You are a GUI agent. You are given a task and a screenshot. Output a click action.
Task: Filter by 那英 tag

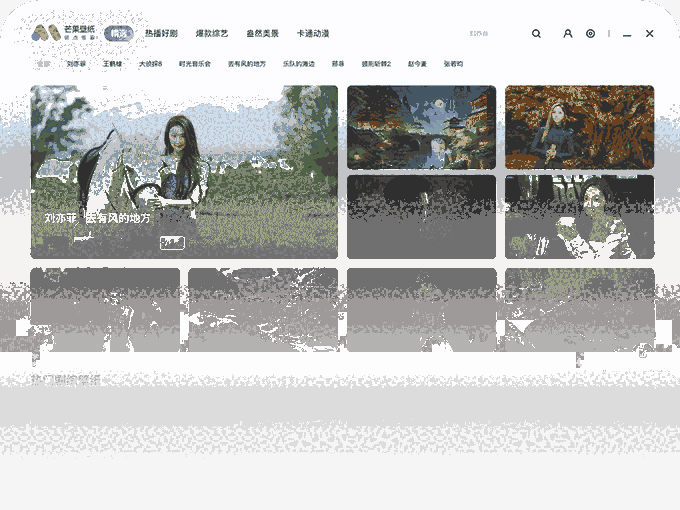pyautogui.click(x=338, y=64)
